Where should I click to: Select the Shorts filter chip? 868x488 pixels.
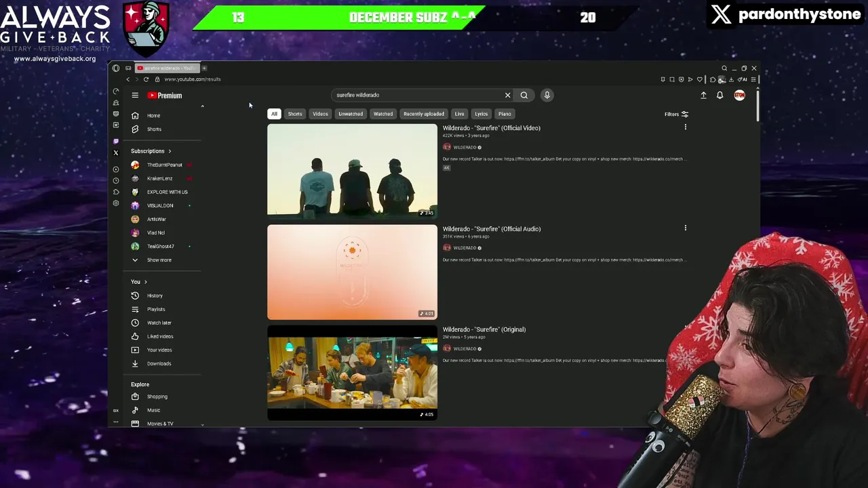[295, 114]
